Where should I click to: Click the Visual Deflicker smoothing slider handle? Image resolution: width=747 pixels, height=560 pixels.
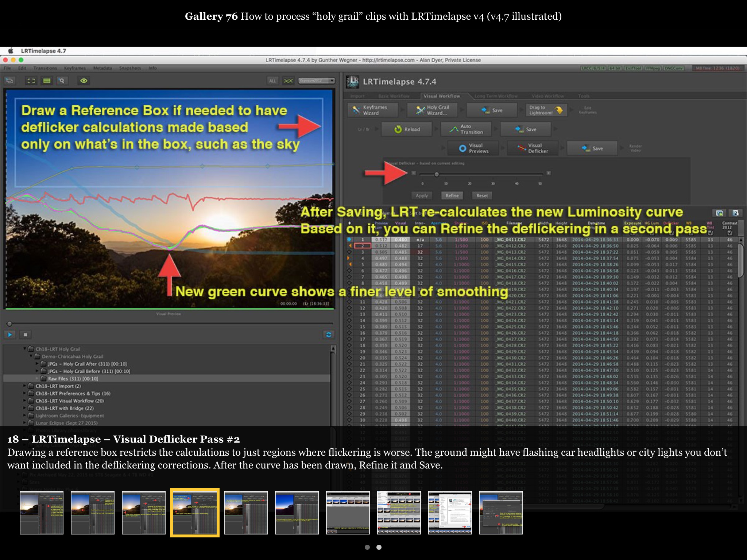(x=437, y=174)
